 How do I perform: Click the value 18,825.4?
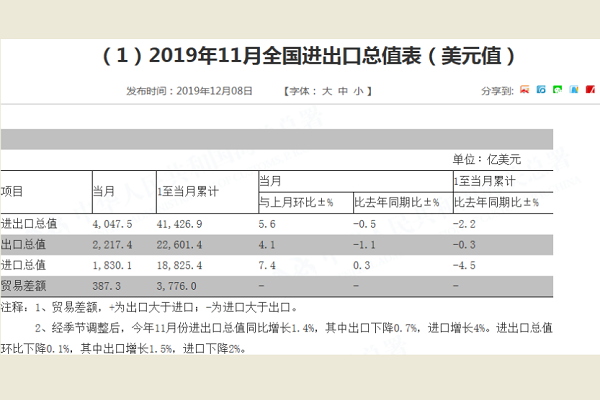[179, 265]
